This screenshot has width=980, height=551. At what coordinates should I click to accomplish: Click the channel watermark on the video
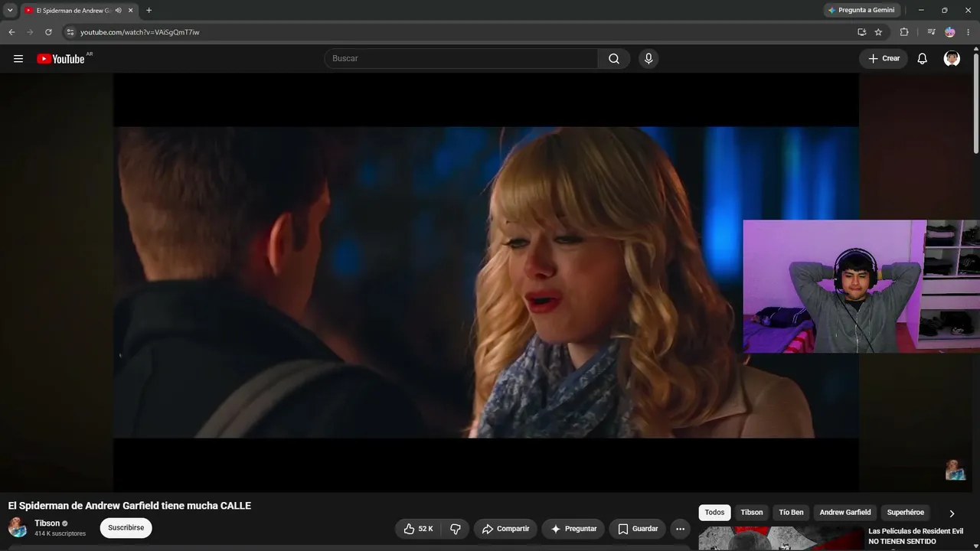click(x=955, y=470)
